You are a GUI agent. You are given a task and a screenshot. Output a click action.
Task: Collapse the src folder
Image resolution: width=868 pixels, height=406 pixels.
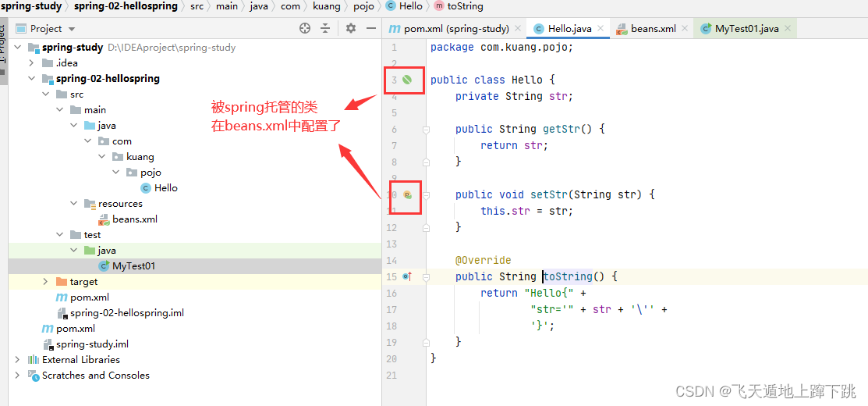coord(45,94)
